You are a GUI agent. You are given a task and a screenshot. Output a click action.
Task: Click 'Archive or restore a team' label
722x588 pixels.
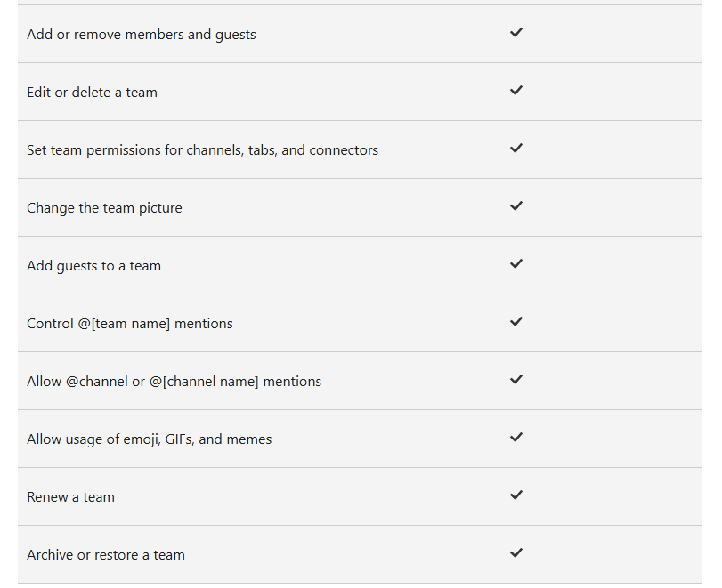coord(106,555)
